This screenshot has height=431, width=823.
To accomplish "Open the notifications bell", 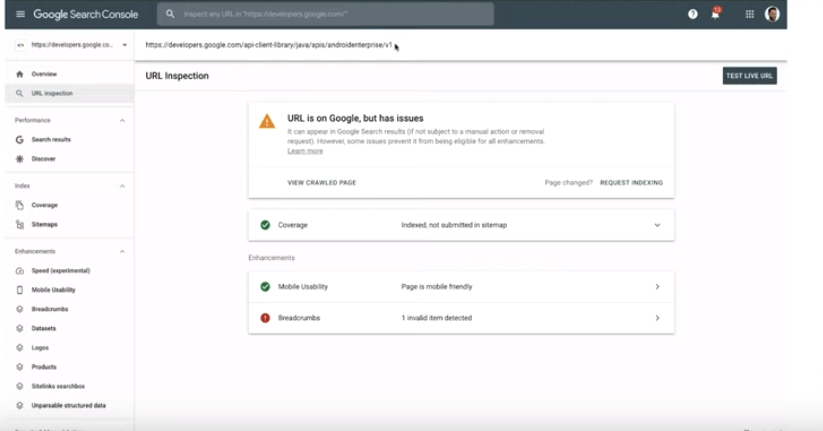I will pyautogui.click(x=715, y=14).
